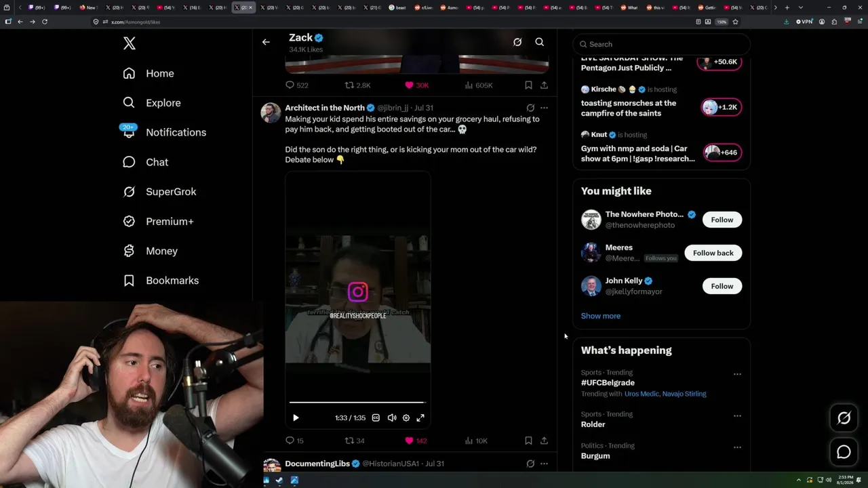
Task: Share the post with 142 likes
Action: tap(544, 441)
